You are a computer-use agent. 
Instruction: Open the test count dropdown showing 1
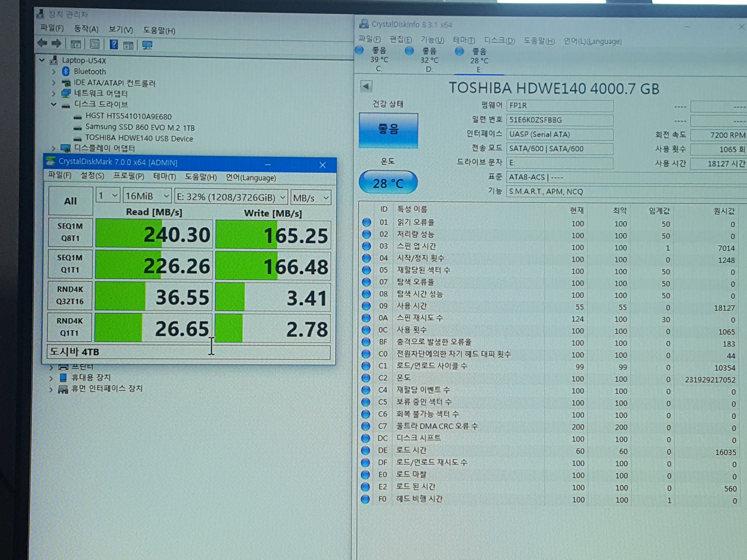[108, 195]
